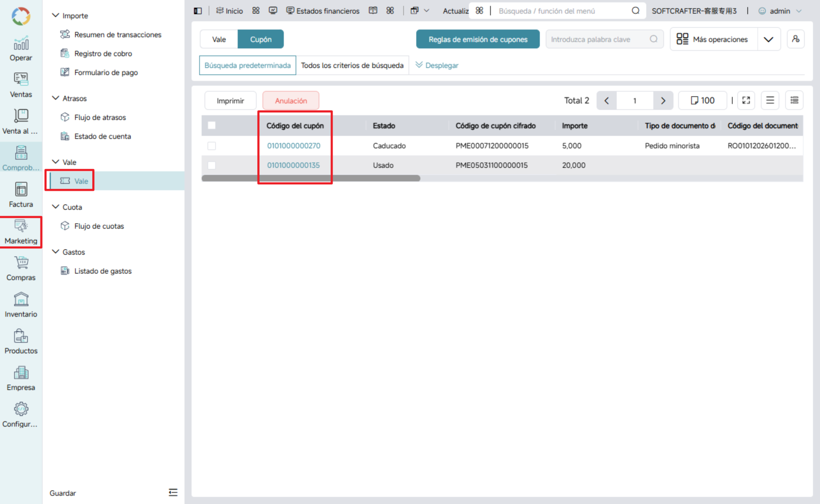Open the Inventario module in sidebar

[21, 305]
